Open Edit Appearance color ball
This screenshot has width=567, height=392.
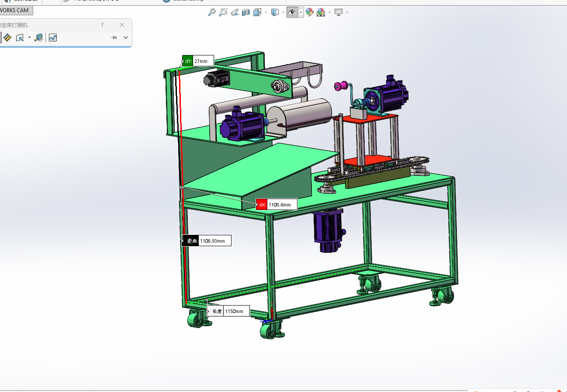310,13
